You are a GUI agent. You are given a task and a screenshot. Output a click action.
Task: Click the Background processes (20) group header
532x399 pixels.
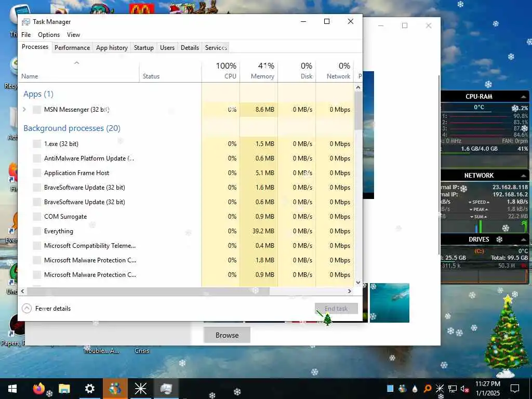pyautogui.click(x=72, y=128)
